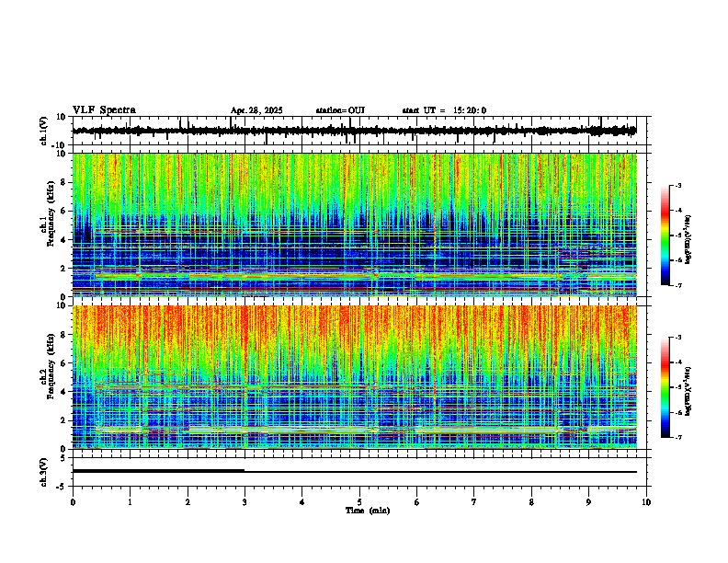Screen dimensions: 728x563
Task: Click the time axis tick label "10"
Action: [646, 502]
